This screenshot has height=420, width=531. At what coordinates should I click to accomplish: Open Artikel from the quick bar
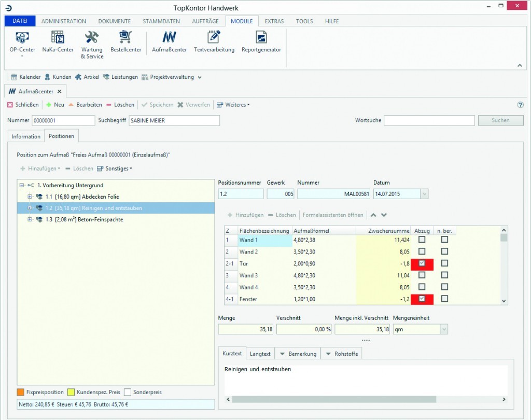coord(87,77)
